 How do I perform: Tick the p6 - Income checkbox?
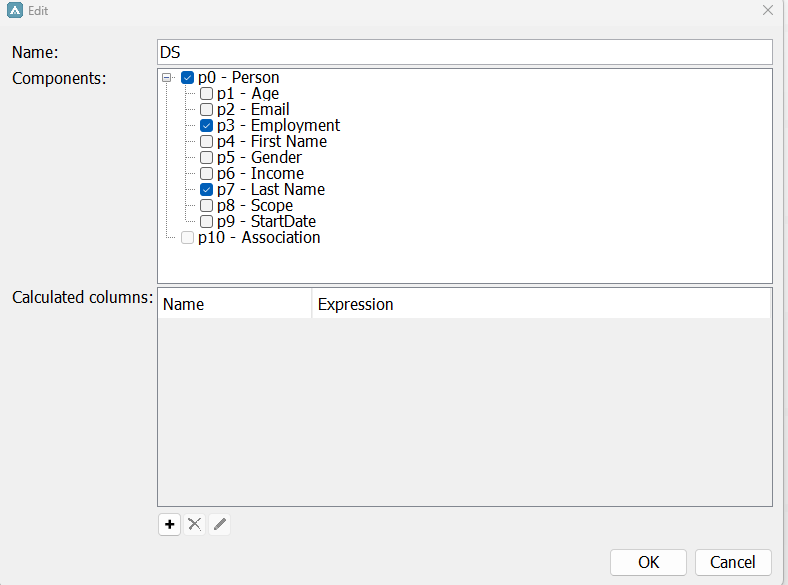tap(206, 174)
